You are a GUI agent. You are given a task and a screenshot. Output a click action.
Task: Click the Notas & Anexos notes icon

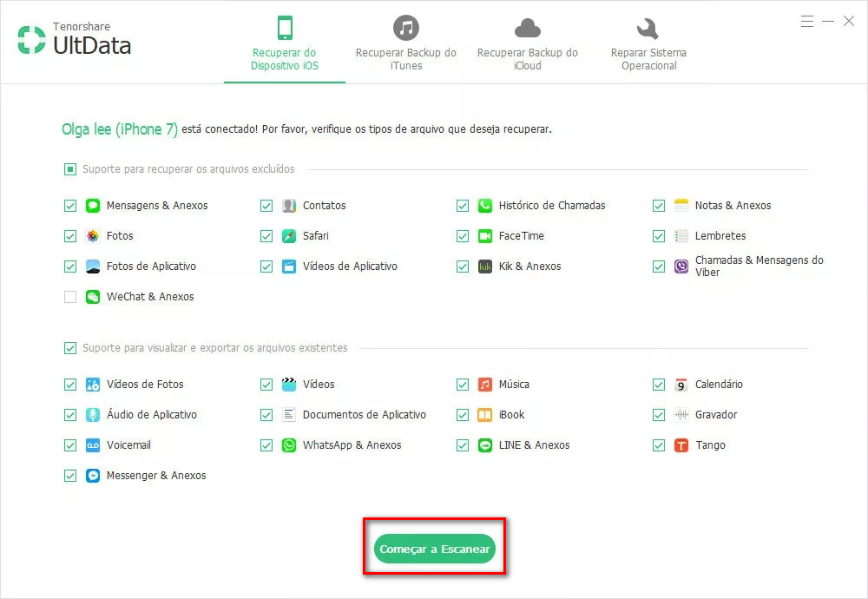681,206
